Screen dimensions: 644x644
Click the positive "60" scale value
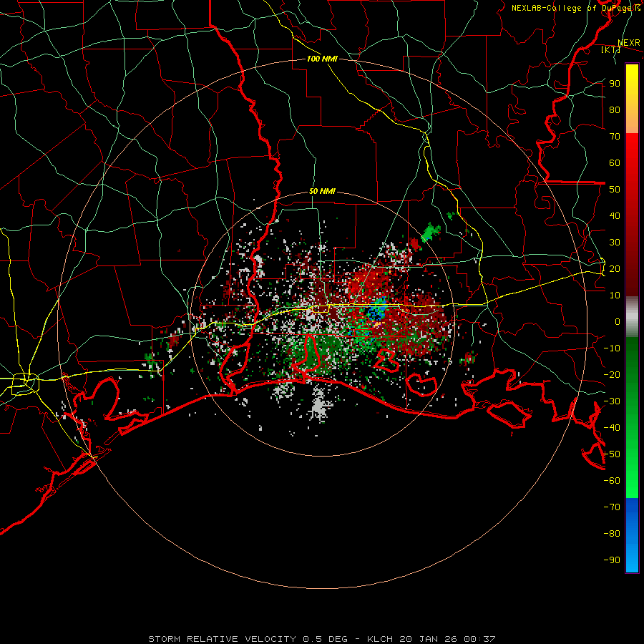(615, 163)
